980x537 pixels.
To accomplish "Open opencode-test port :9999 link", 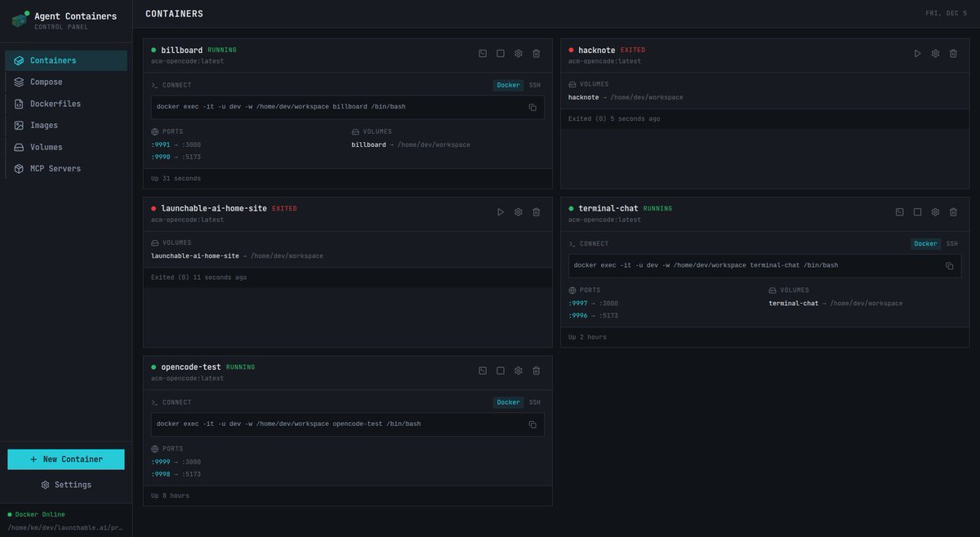I will (x=161, y=462).
